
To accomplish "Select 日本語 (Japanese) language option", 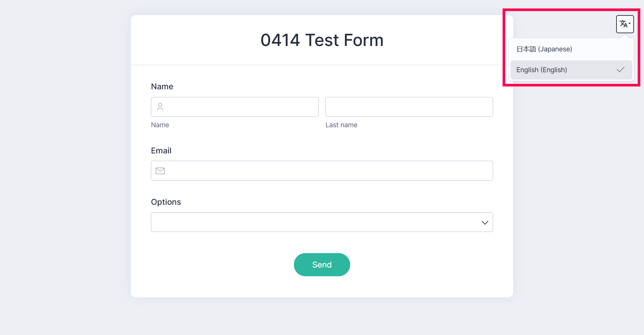I will click(544, 49).
